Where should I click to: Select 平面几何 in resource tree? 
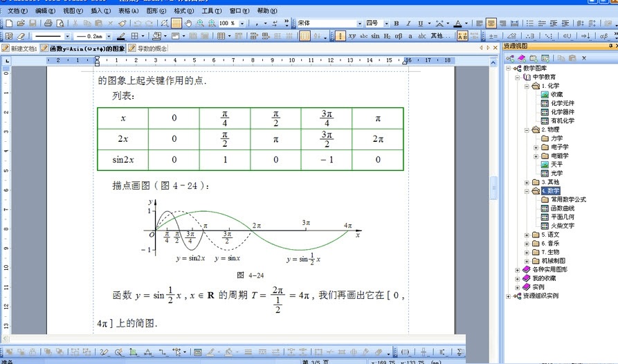(x=563, y=217)
